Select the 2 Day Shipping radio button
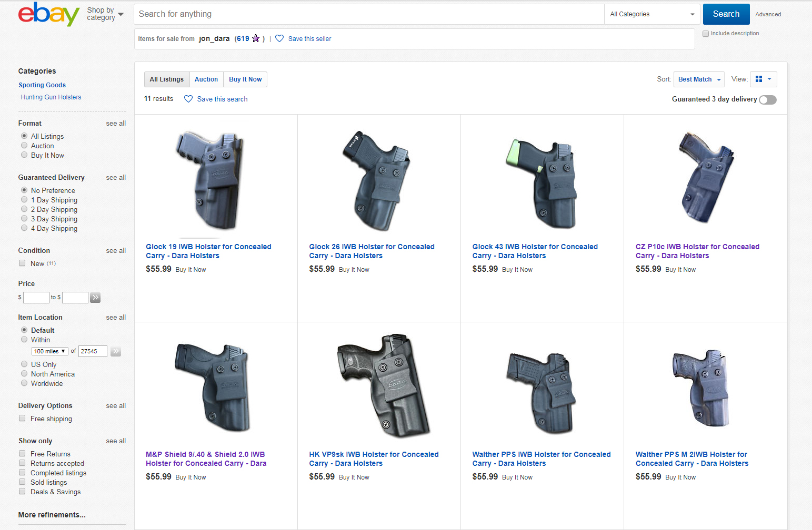The width and height of the screenshot is (812, 530). coord(24,209)
